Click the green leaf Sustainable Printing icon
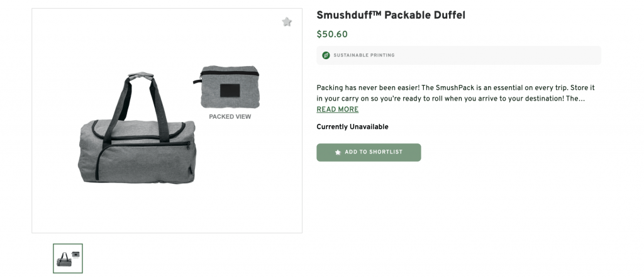This screenshot has width=644, height=278. [x=326, y=55]
